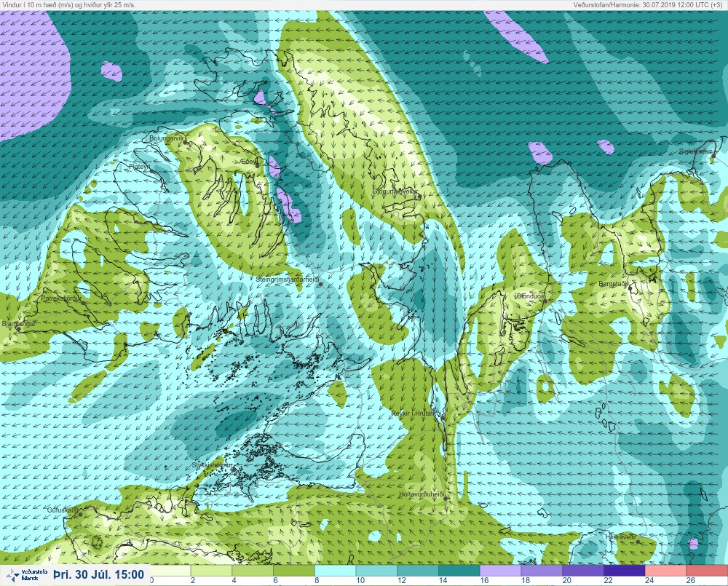The height and width of the screenshot is (586, 728).
Task: Click the 4–6 m/s green legend swatch
Action: point(253,570)
